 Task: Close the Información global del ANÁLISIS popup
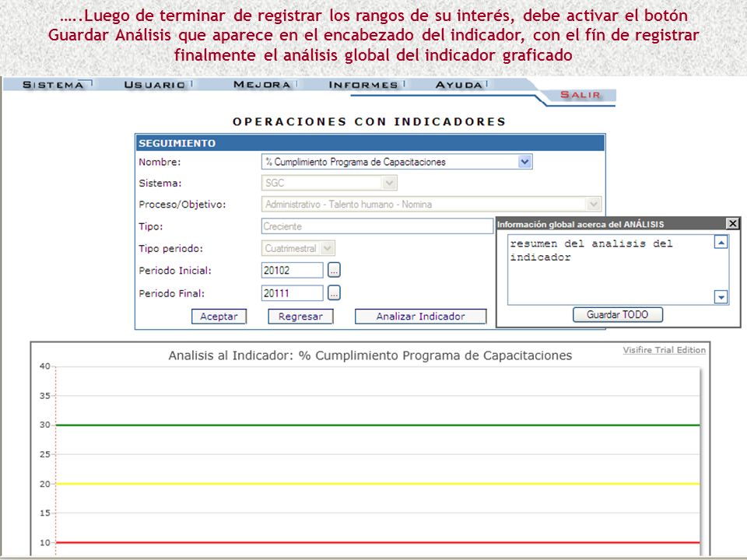pos(733,223)
